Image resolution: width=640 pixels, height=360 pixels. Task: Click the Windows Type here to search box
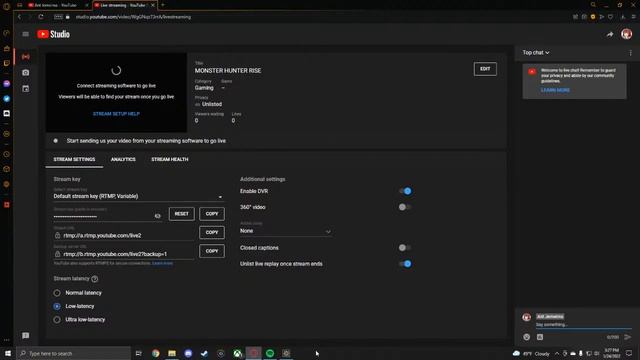coord(73,353)
